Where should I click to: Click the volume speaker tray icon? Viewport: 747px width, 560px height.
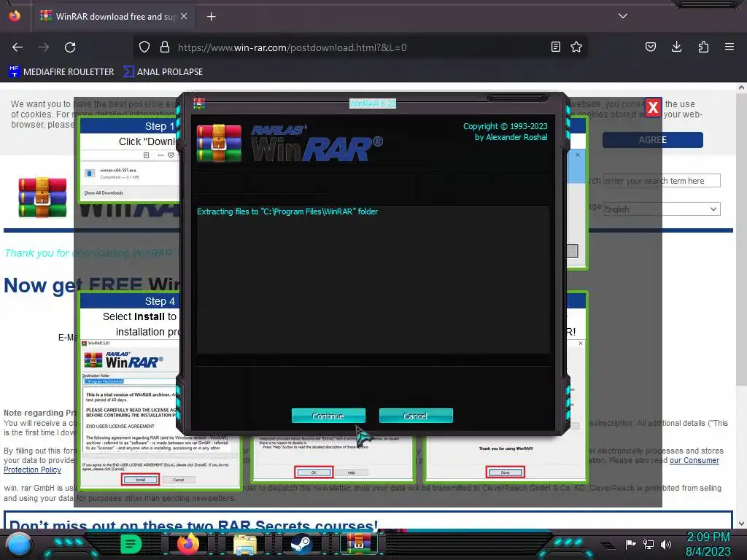click(666, 544)
